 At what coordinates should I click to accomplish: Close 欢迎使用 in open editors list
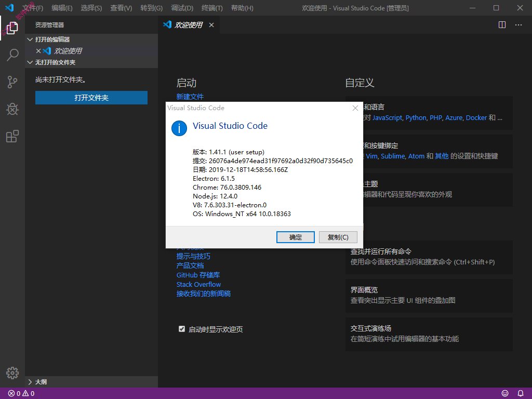pos(38,51)
